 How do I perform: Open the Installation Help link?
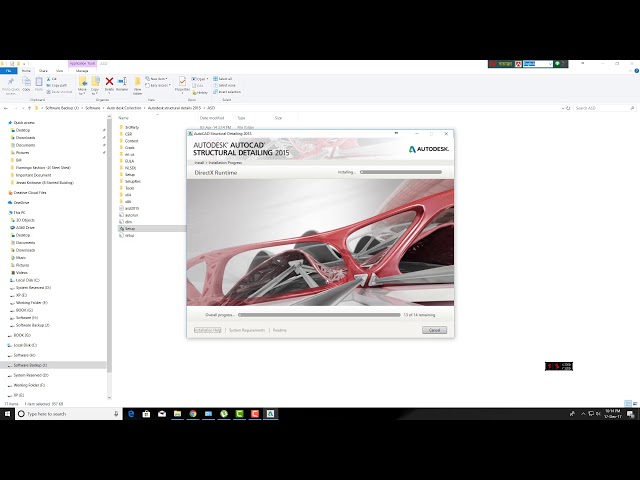pos(207,330)
